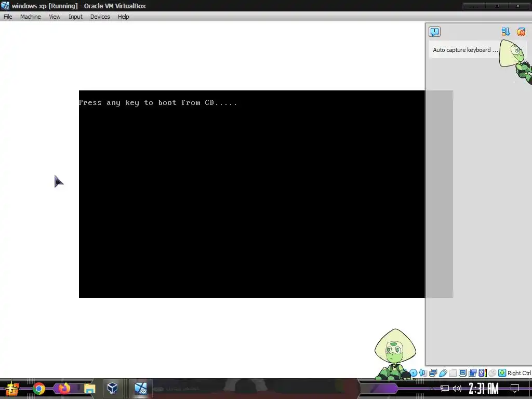Launch Google Chrome from the taskbar
This screenshot has width=532, height=399.
click(x=39, y=389)
